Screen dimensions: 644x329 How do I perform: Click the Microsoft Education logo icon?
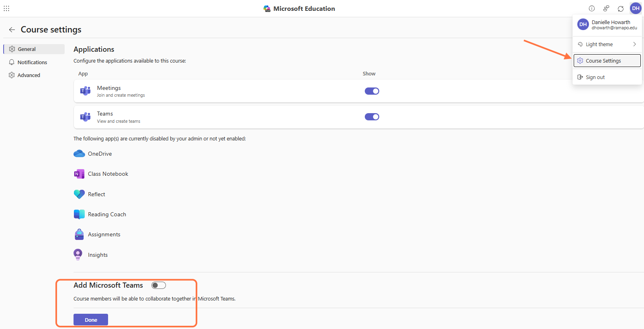(x=267, y=8)
